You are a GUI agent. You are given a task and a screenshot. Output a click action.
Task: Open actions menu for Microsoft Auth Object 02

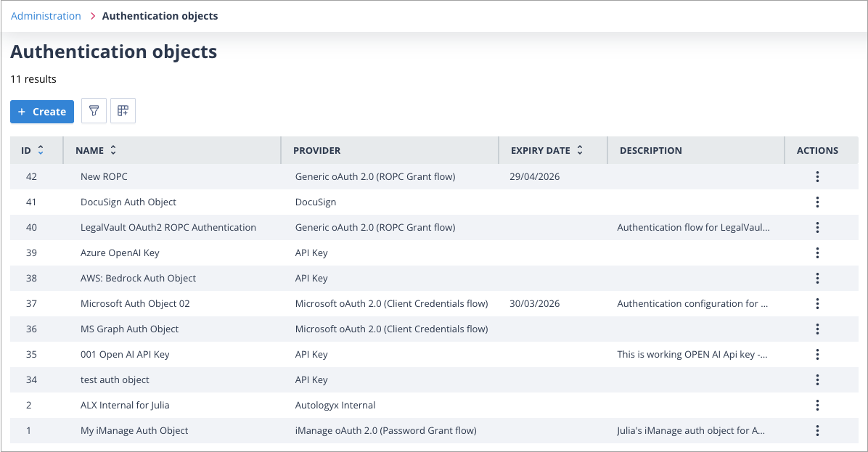click(817, 304)
